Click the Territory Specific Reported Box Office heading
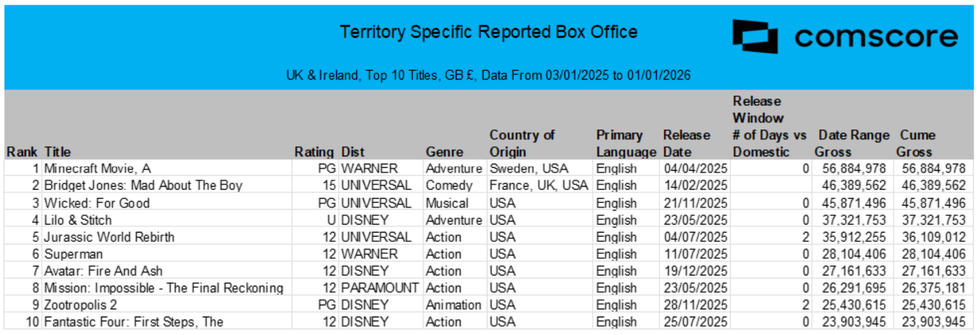Viewport: 980px width, 335px height. [x=489, y=32]
